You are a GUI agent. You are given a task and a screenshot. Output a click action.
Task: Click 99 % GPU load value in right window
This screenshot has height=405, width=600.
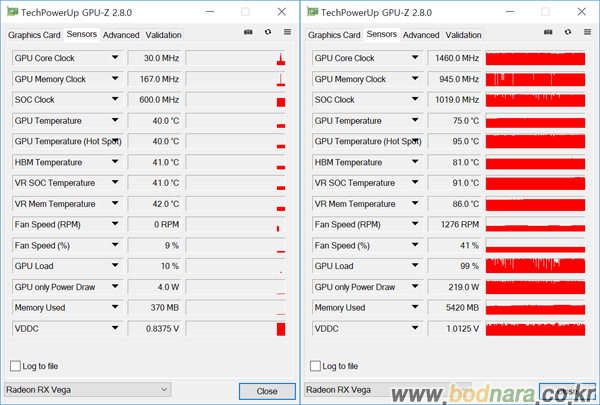(x=454, y=266)
